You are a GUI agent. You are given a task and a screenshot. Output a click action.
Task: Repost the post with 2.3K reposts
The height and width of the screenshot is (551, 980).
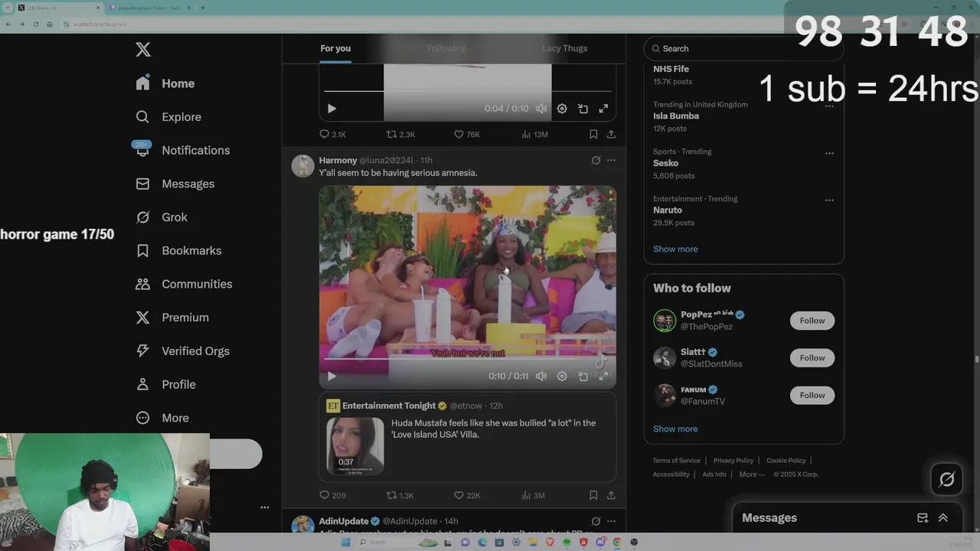point(400,134)
